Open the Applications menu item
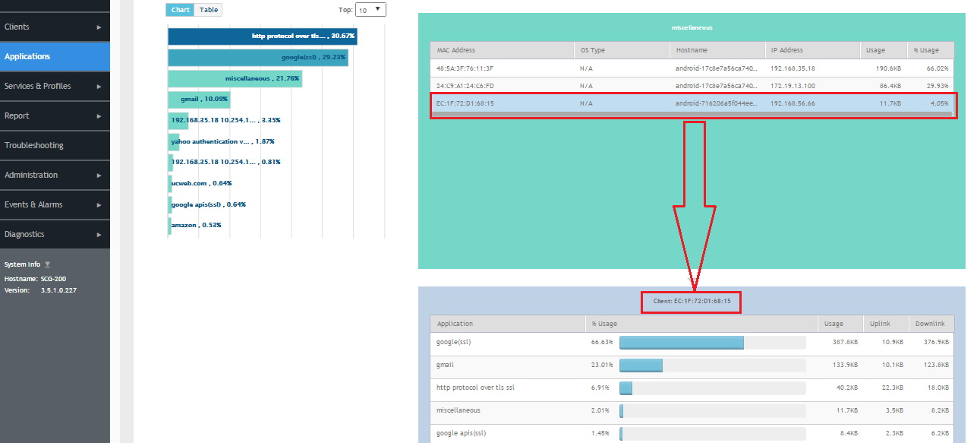 27,56
